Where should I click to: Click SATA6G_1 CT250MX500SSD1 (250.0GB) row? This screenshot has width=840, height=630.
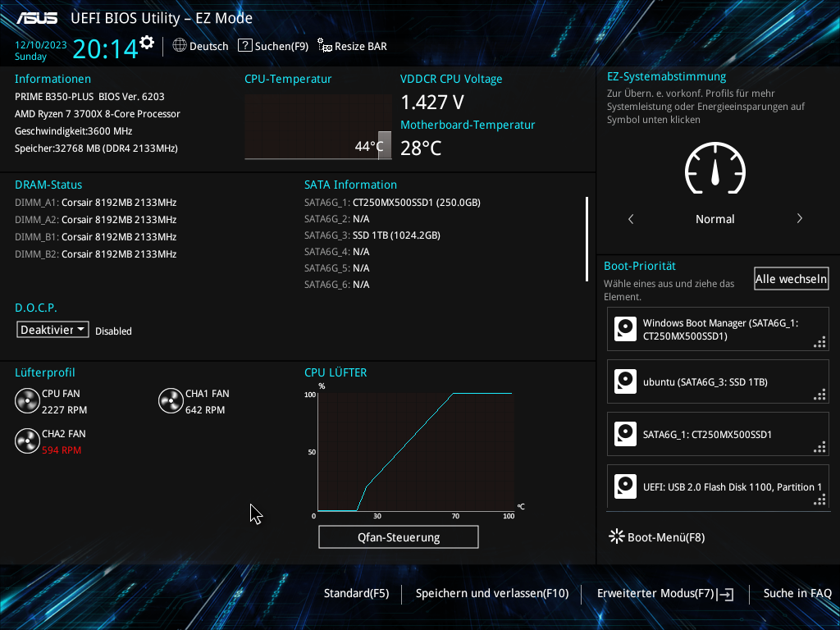(392, 203)
